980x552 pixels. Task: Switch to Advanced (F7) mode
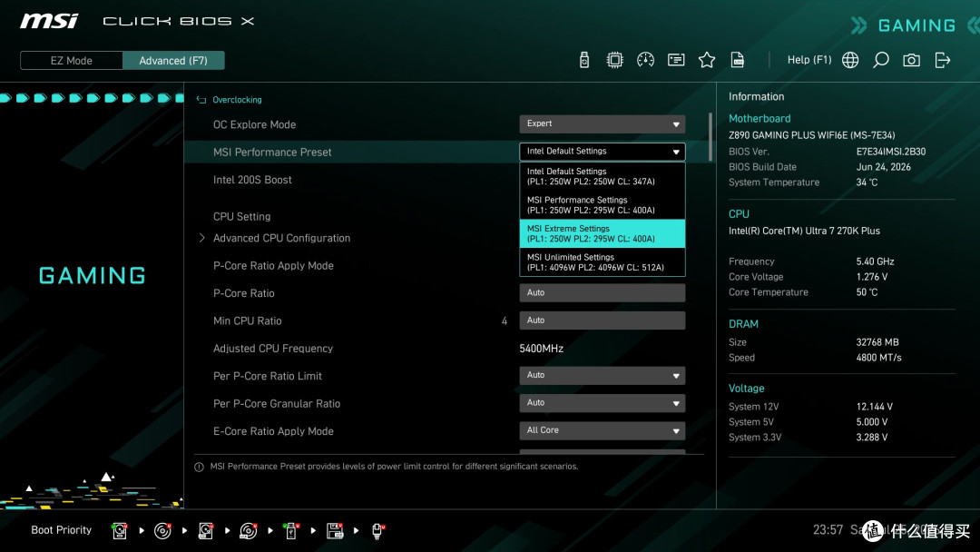[x=173, y=61]
